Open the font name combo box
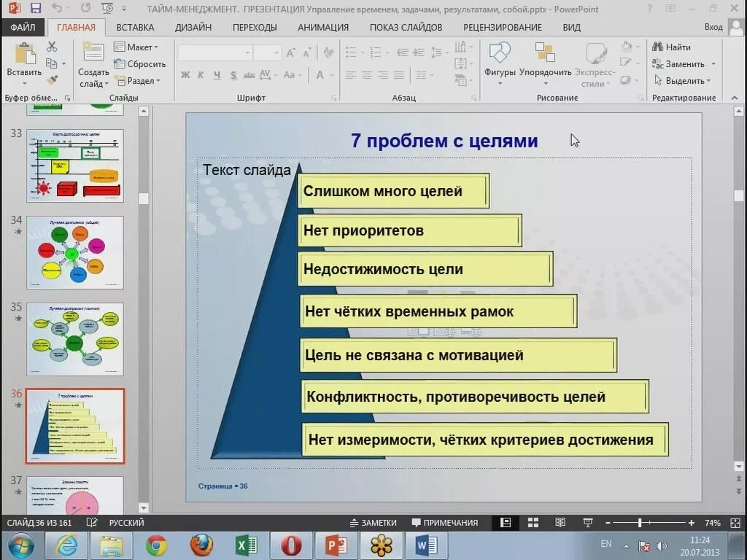 (215, 52)
